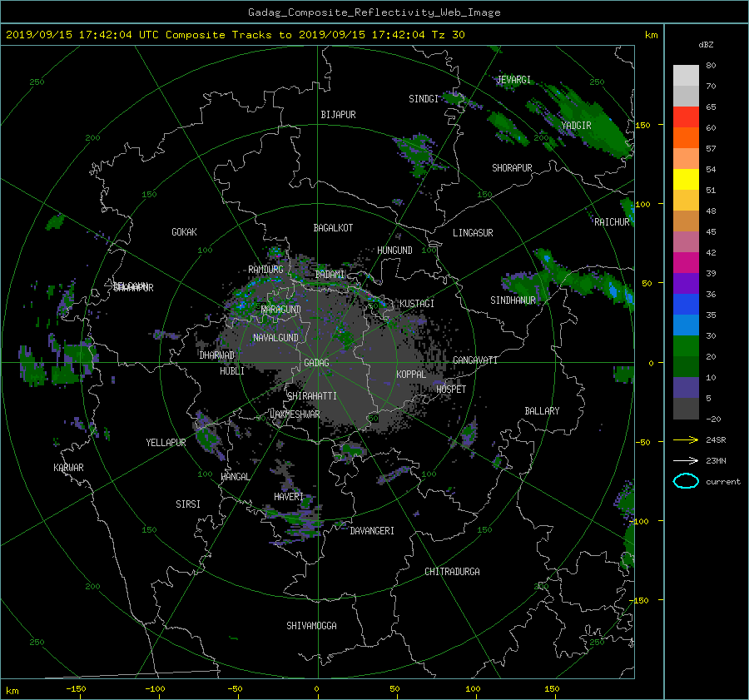Select the magenta 39 dBZ color swatch
This screenshot has height=700, width=749.
tap(686, 263)
